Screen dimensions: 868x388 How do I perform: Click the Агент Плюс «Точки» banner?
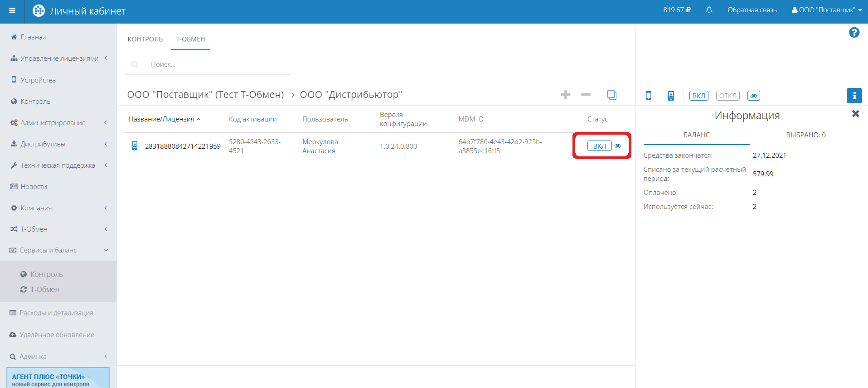click(58, 378)
